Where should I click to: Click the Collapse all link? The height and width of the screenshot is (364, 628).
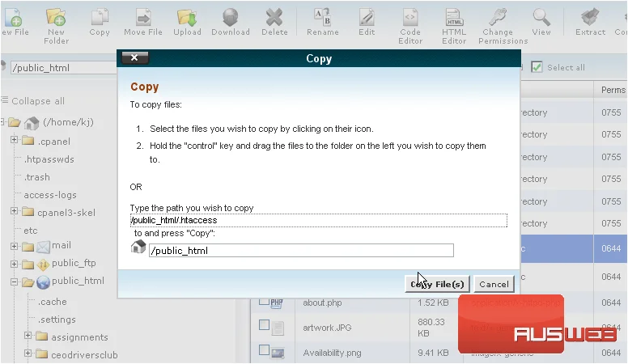38,101
